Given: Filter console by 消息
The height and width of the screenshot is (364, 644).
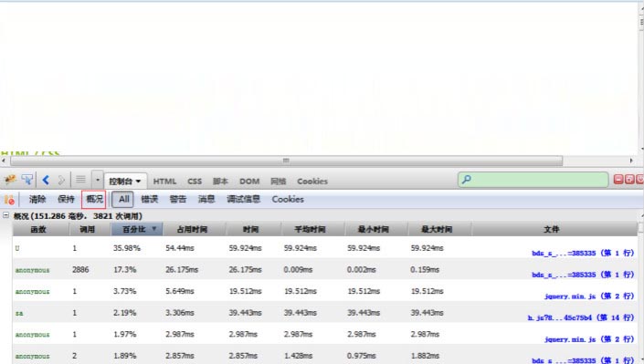Looking at the screenshot, I should tap(206, 200).
